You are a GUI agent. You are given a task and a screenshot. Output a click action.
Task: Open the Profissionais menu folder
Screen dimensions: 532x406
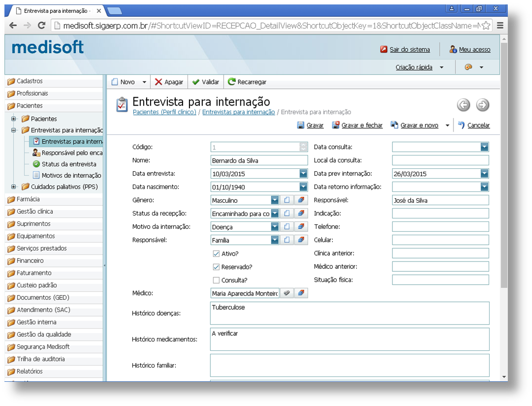[54, 93]
